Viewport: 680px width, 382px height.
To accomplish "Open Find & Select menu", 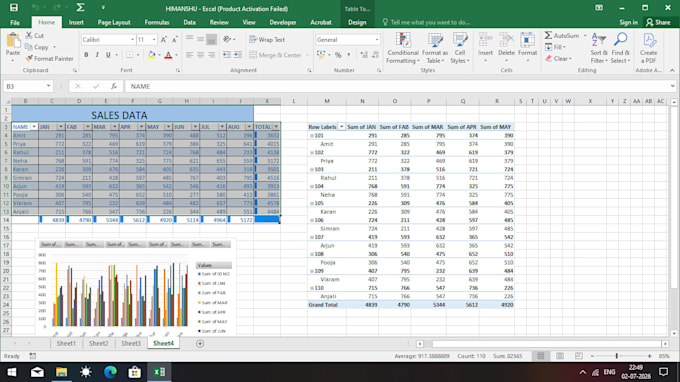I will tap(621, 48).
